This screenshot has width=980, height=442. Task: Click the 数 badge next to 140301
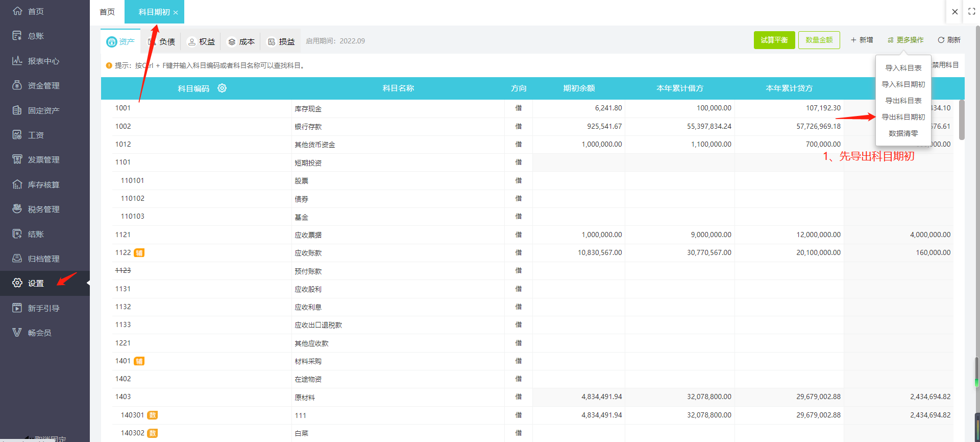153,415
